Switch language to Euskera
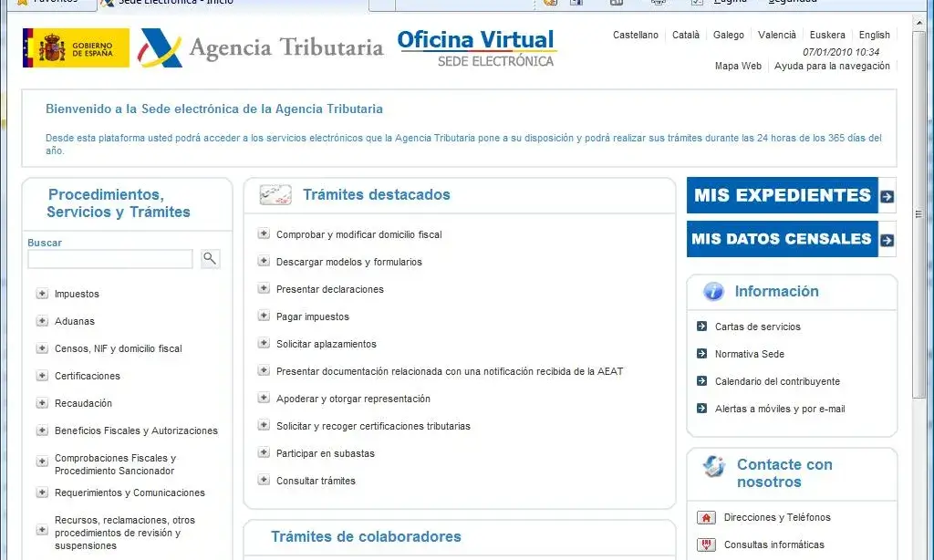Image resolution: width=934 pixels, height=560 pixels. tap(827, 36)
